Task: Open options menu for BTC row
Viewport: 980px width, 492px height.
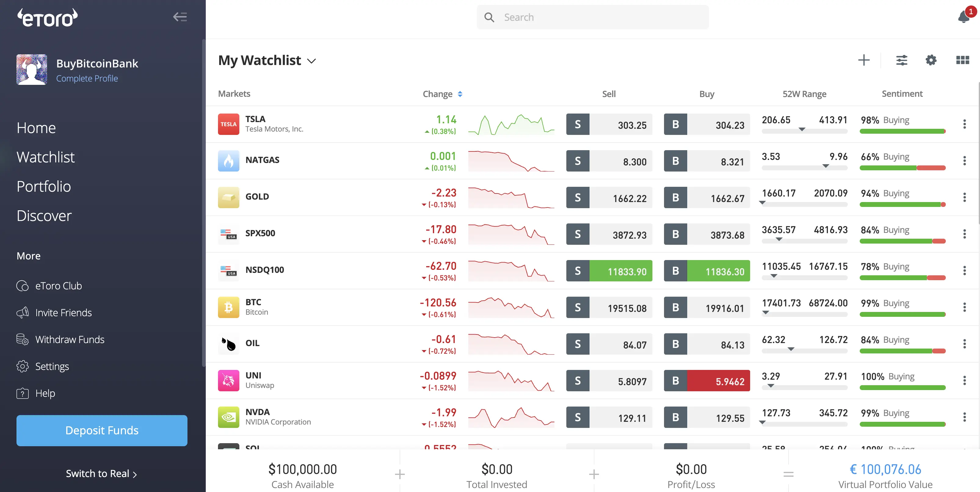Action: click(x=964, y=307)
